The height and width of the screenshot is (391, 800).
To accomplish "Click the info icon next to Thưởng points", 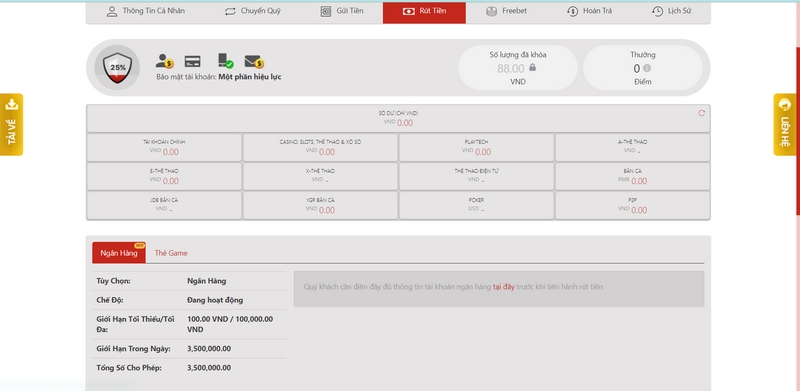I will pos(647,68).
